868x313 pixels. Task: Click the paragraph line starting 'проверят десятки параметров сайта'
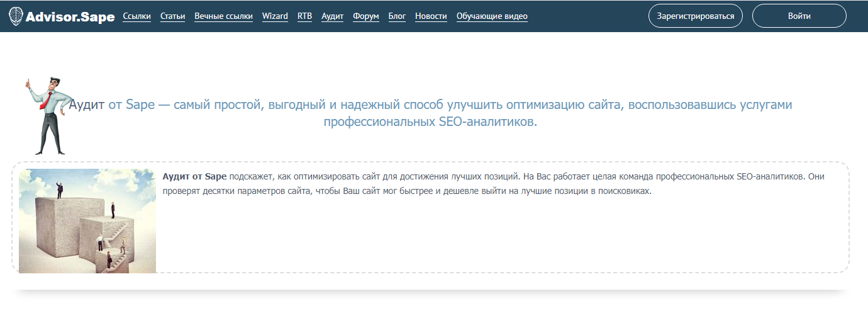pos(407,191)
